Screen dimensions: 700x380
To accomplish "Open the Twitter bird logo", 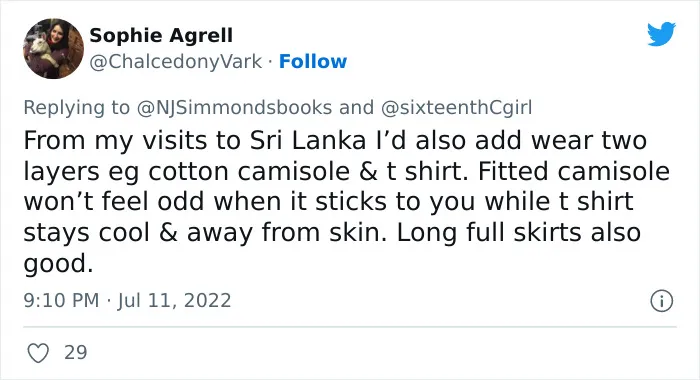I will pyautogui.click(x=661, y=34).
